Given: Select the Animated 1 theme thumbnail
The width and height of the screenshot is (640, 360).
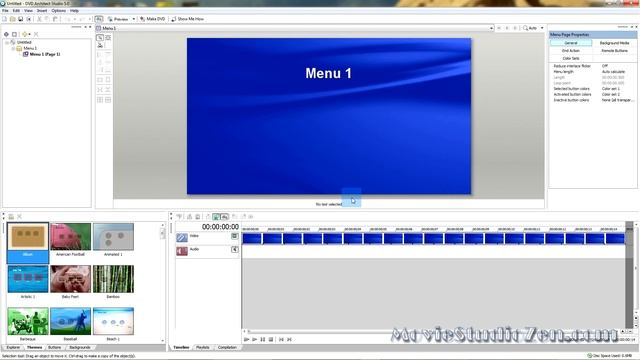Looking at the screenshot, I should 113,236.
